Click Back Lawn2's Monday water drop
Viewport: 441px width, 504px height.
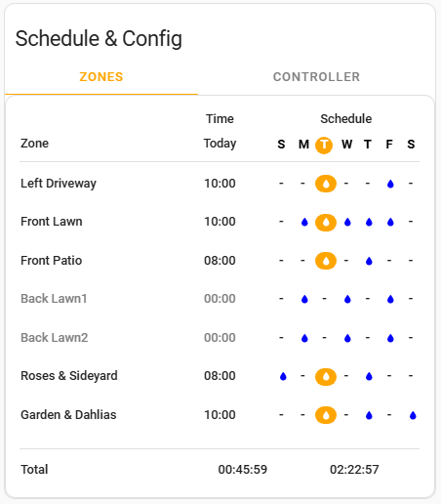coord(304,338)
